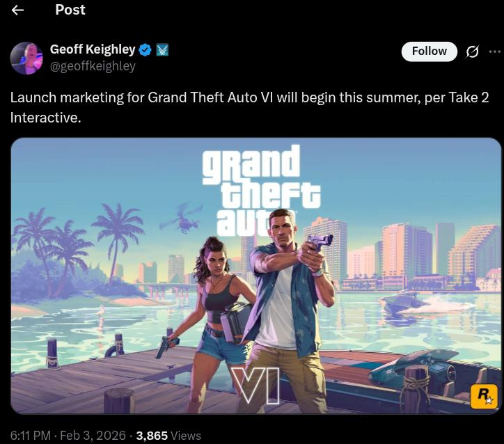504x444 pixels.
Task: Click the post timestamp 6:11 PM
Action: click(x=31, y=436)
